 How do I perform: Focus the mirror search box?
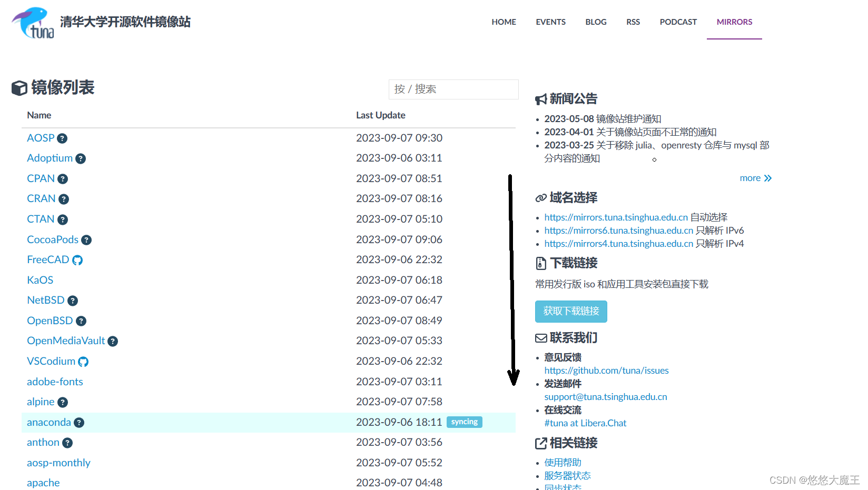(453, 89)
